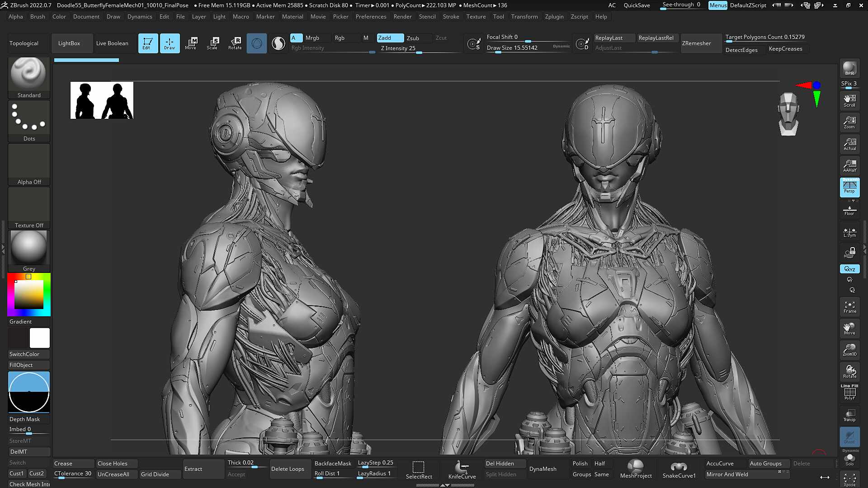This screenshot has height=488, width=868.
Task: Toggle Solo mode
Action: (849, 460)
